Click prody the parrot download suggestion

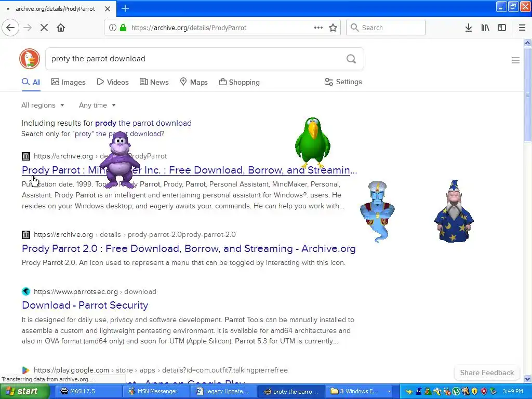pyautogui.click(x=143, y=123)
